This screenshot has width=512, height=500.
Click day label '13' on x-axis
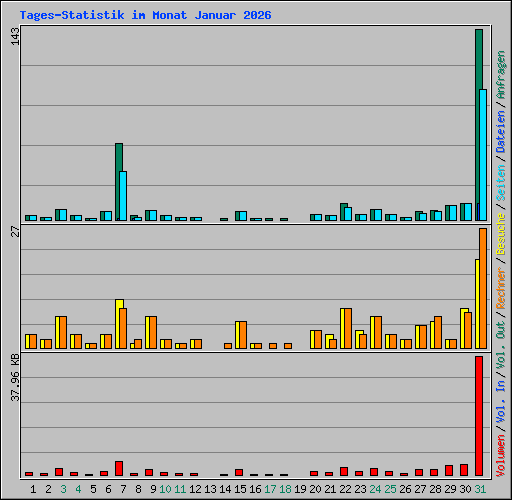pos(210,489)
